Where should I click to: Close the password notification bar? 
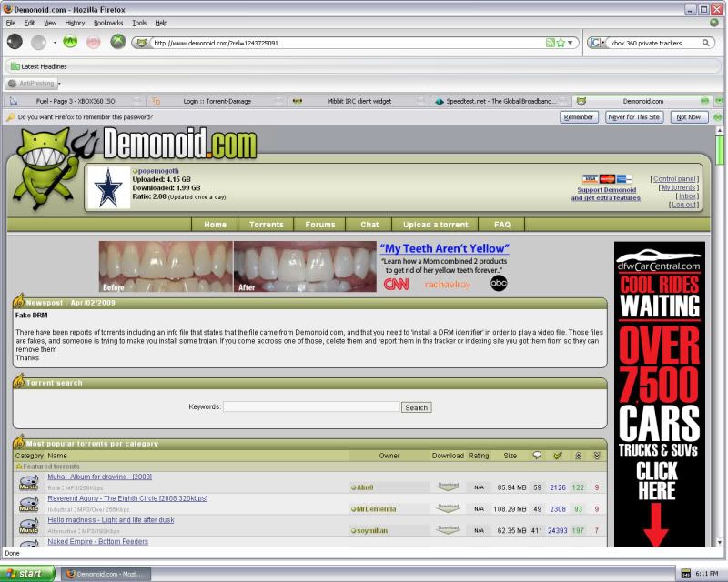717,117
